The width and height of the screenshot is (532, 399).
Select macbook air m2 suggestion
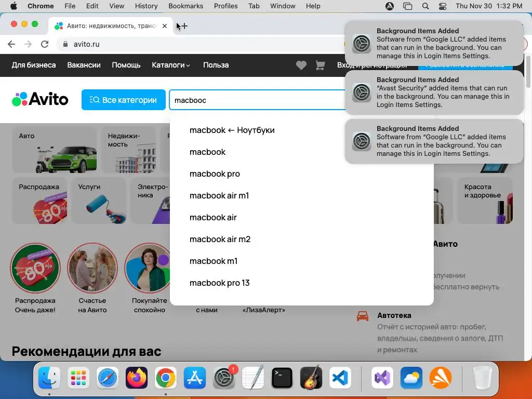click(x=220, y=239)
